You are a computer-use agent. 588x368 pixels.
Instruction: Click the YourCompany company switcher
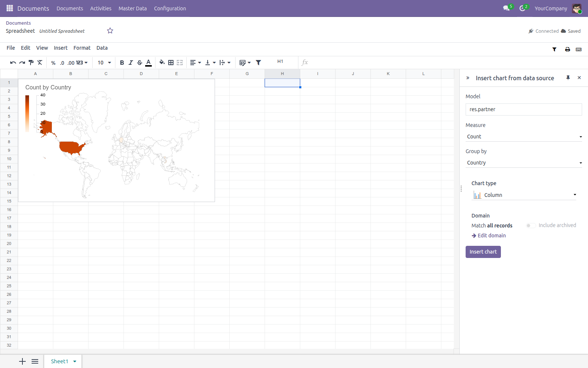(551, 8)
